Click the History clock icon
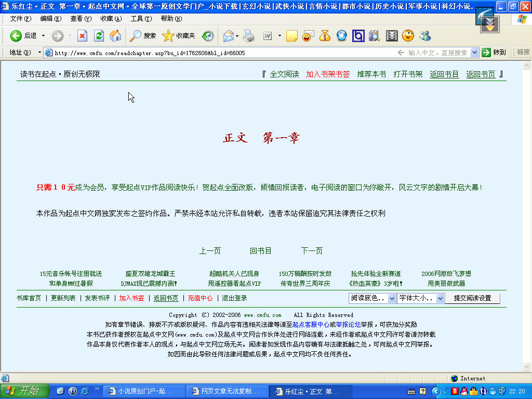The image size is (532, 399). (x=208, y=36)
